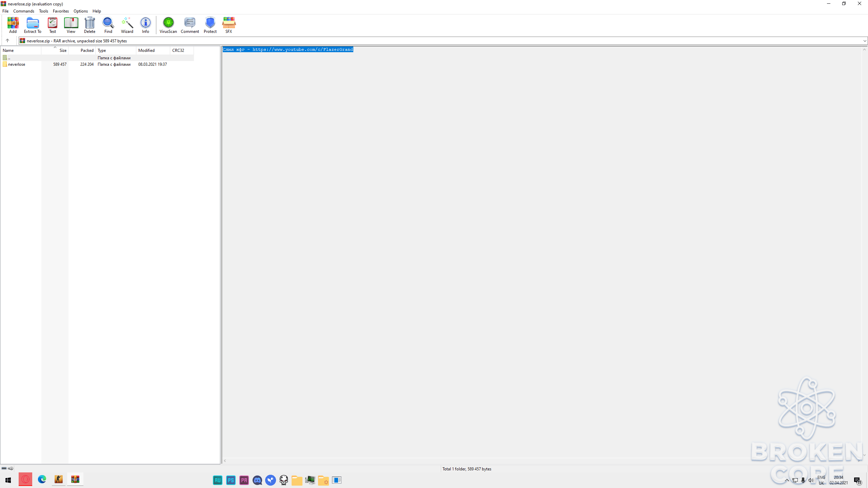Open the Find magnifier tool
Viewport: 868px width, 488px height.
[108, 25]
